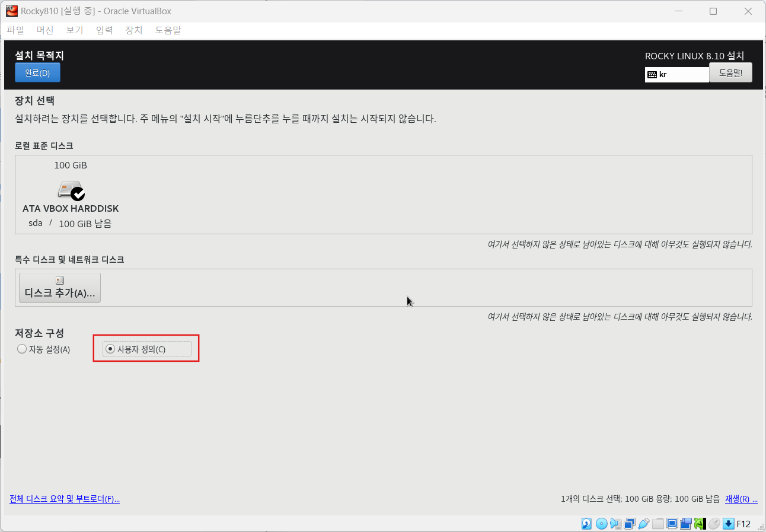This screenshot has width=766, height=532.
Task: Click the VirtualBox app icon in title bar
Action: pos(12,11)
